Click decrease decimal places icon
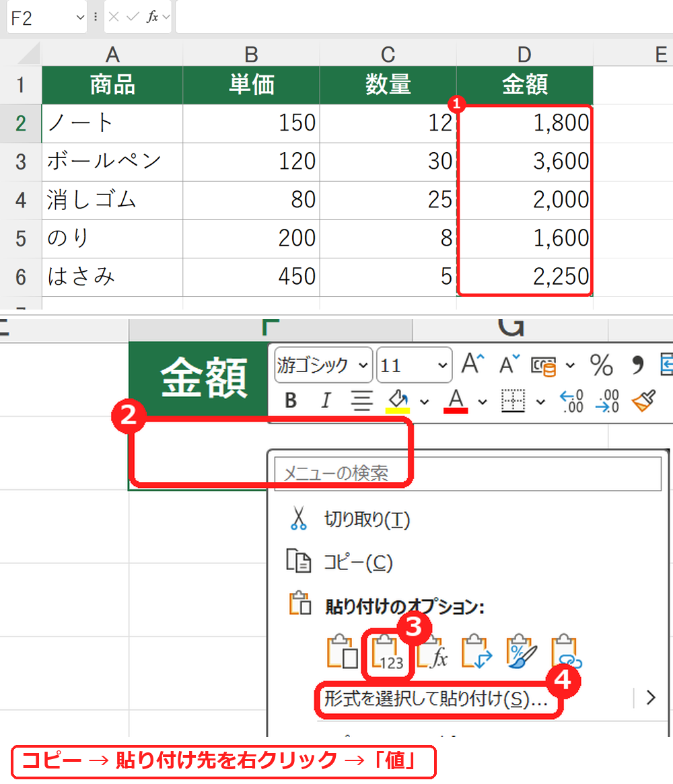Screen dimensions: 673x784 [607, 401]
